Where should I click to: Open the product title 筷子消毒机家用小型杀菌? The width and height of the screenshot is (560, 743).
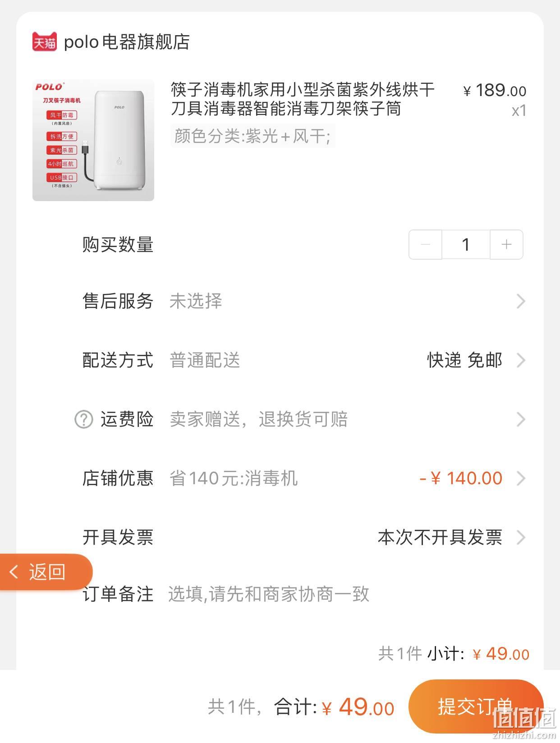[303, 99]
